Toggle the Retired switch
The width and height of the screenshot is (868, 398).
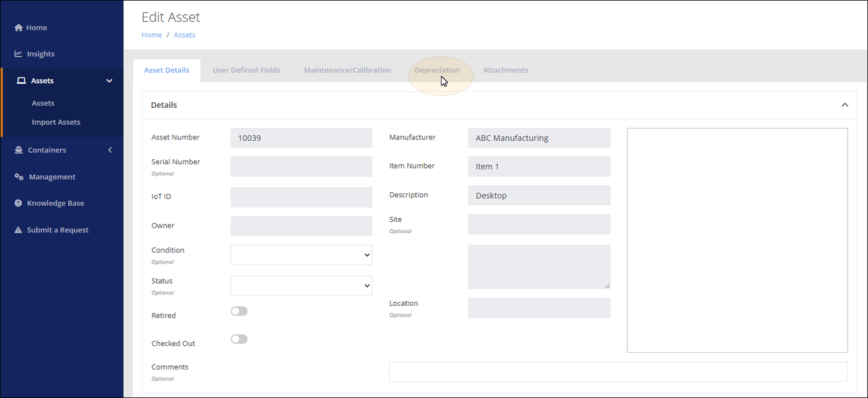coord(239,311)
